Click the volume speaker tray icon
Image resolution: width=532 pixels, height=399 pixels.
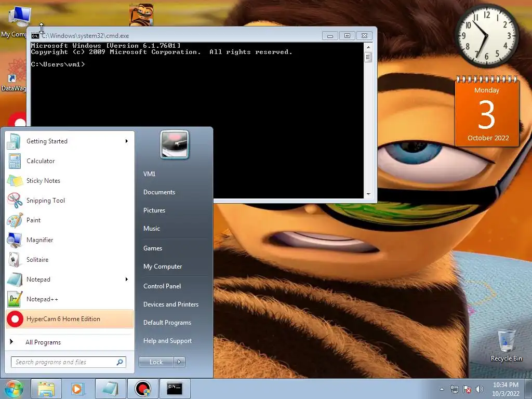coord(479,389)
